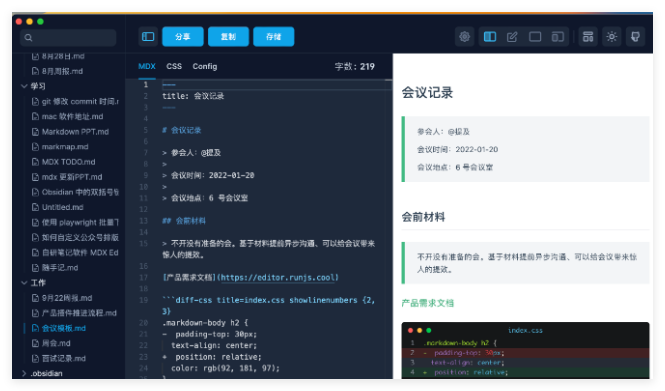The height and width of the screenshot is (391, 665).
Task: Open 随手记.md file
Action: point(55,268)
